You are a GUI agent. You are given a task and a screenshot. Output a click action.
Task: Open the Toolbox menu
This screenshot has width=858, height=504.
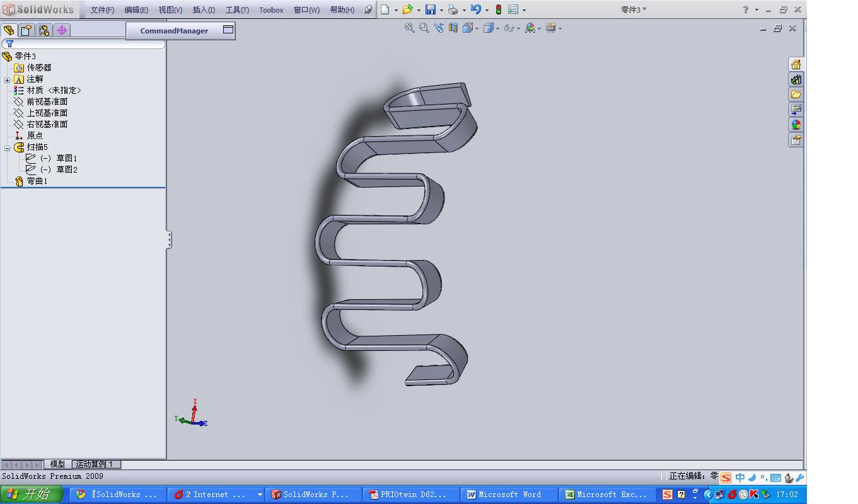[271, 10]
